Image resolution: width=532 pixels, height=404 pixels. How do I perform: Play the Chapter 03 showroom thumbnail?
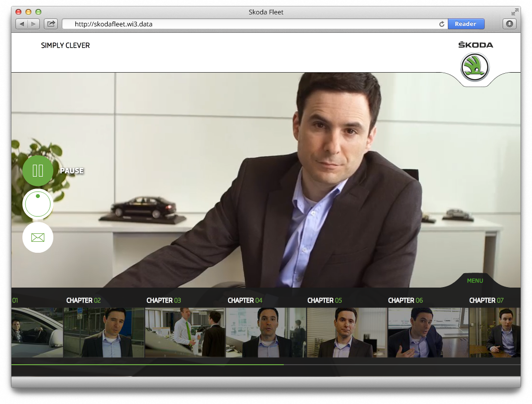(x=185, y=332)
